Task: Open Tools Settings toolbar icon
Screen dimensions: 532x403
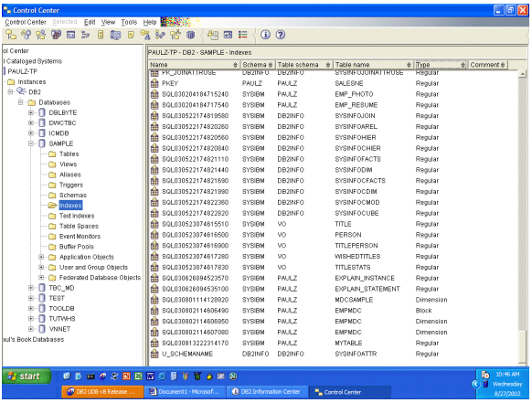Action: pyautogui.click(x=228, y=35)
